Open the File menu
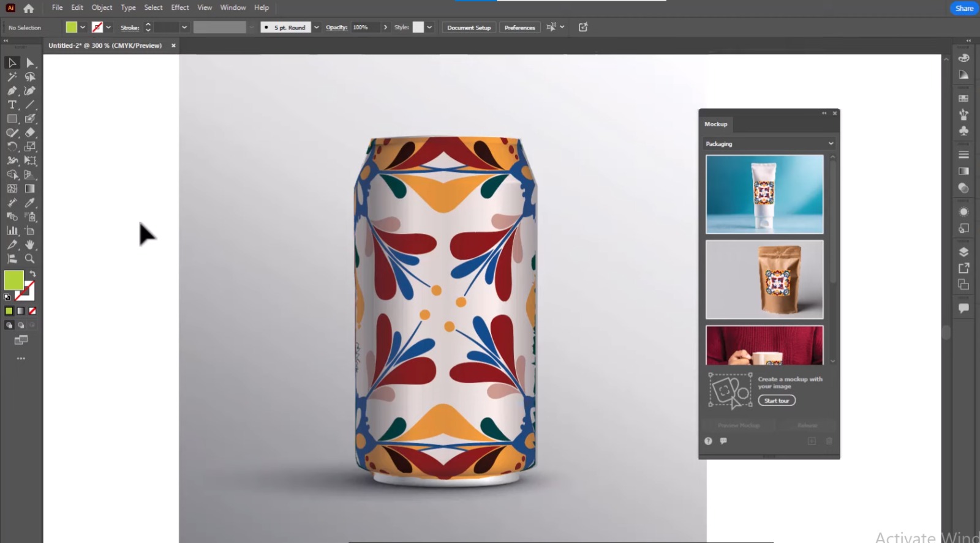The width and height of the screenshot is (980, 543). [57, 7]
